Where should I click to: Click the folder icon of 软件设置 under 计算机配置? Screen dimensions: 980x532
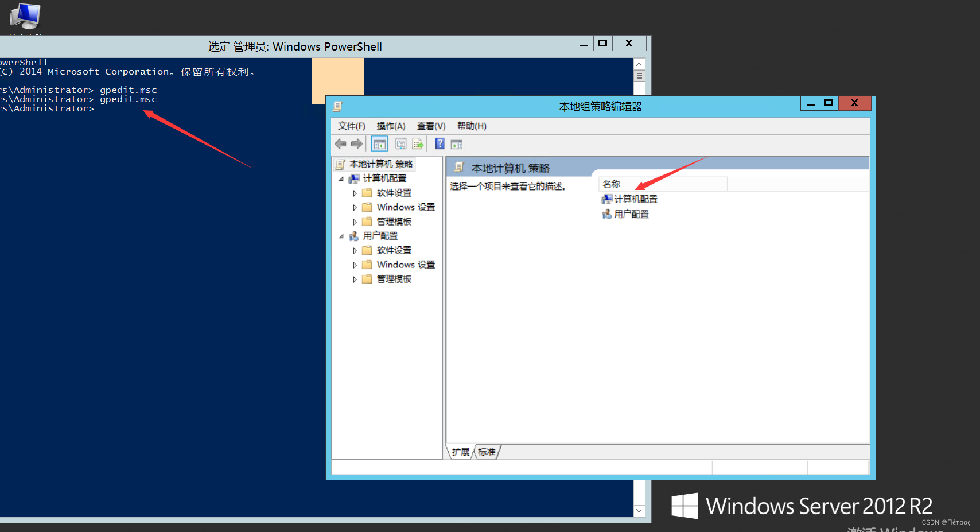point(367,193)
